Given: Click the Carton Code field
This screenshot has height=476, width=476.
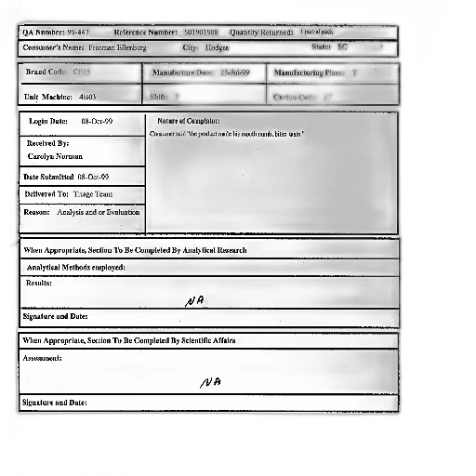Looking at the screenshot, I should point(333,95).
